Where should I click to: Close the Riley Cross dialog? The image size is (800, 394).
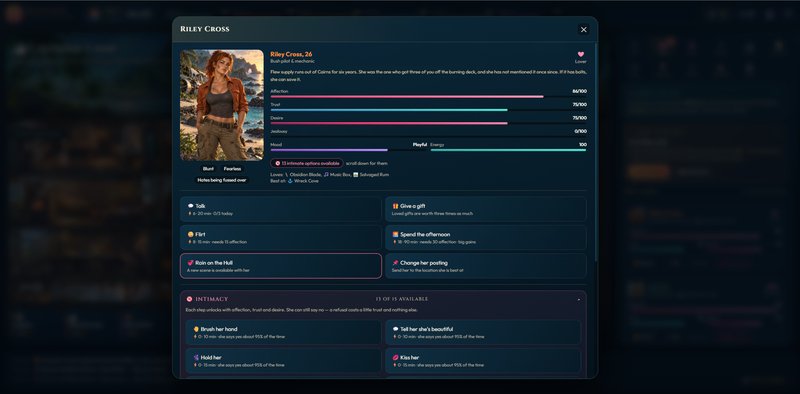tap(584, 30)
